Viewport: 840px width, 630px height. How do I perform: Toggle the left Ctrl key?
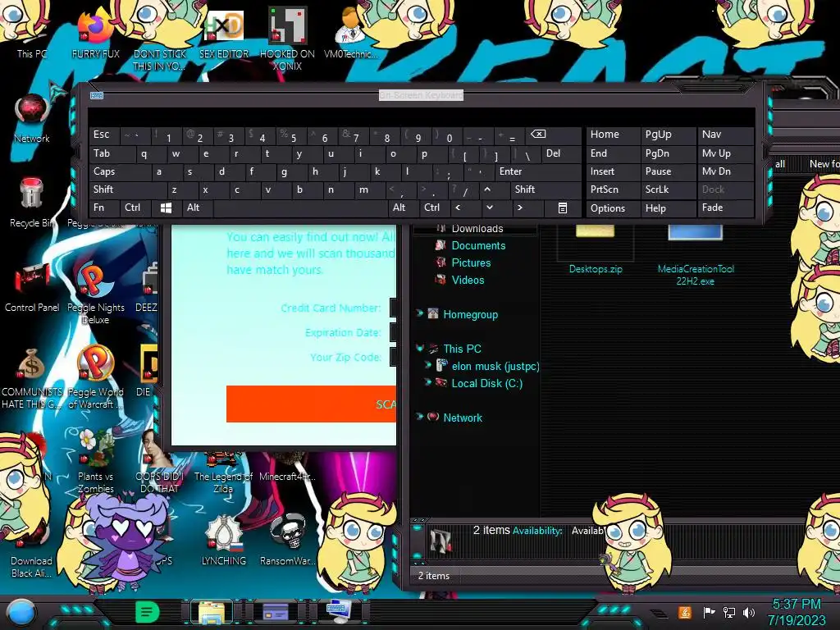(x=135, y=208)
